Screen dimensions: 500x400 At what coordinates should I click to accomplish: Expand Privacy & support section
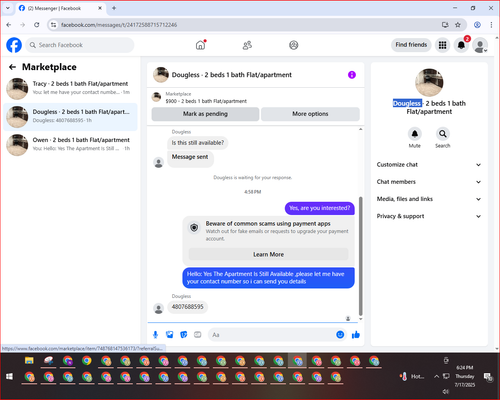429,216
